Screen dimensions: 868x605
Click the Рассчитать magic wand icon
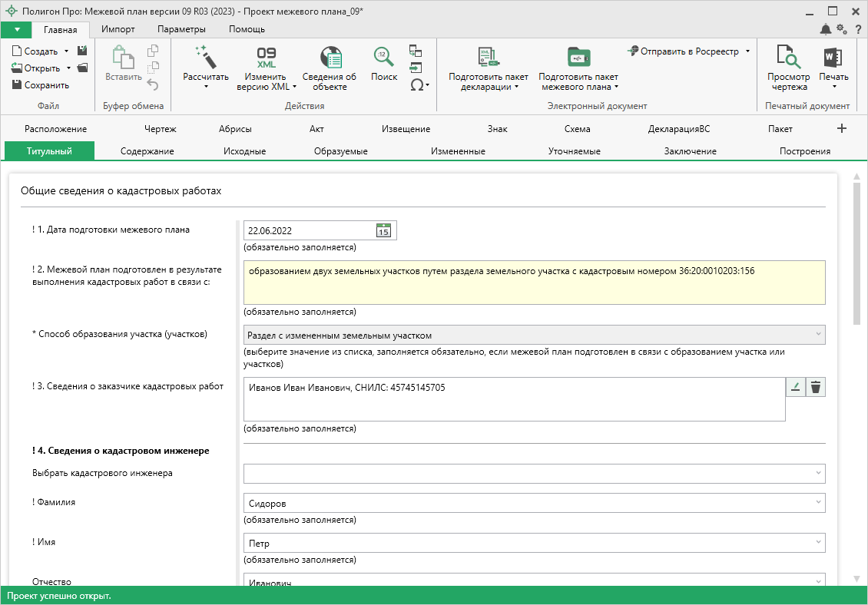[x=205, y=58]
